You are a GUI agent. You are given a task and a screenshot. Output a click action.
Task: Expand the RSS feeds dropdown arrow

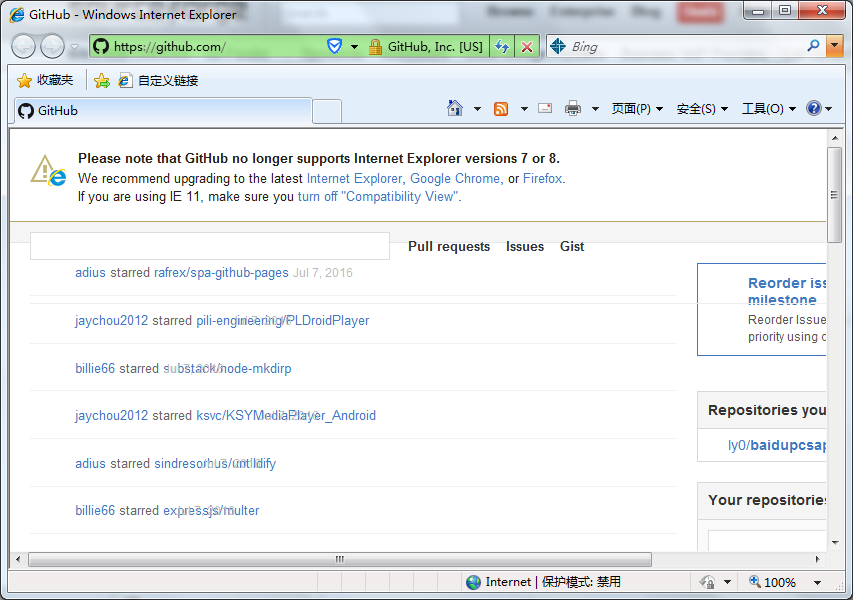point(524,109)
